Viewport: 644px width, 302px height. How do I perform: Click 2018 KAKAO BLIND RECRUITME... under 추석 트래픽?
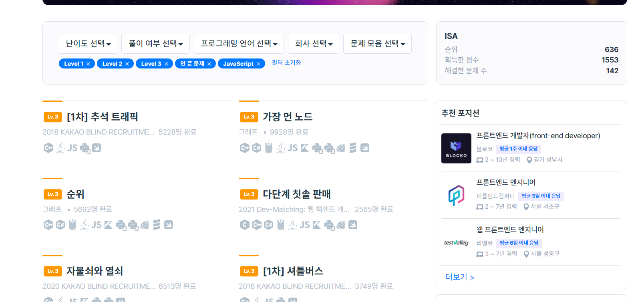click(x=99, y=132)
